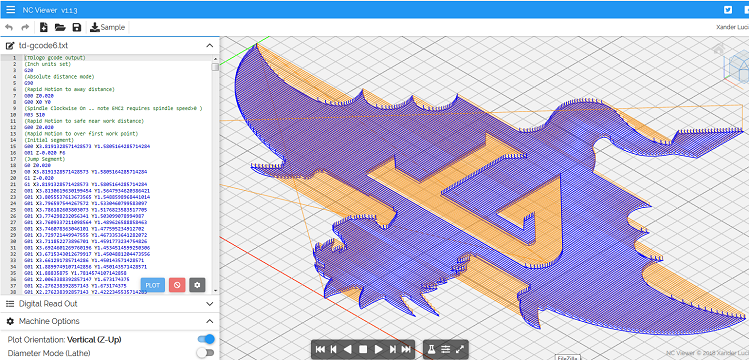The image size is (749, 360).
Task: Click the 'Machine Options' panel title
Action: pyautogui.click(x=49, y=321)
